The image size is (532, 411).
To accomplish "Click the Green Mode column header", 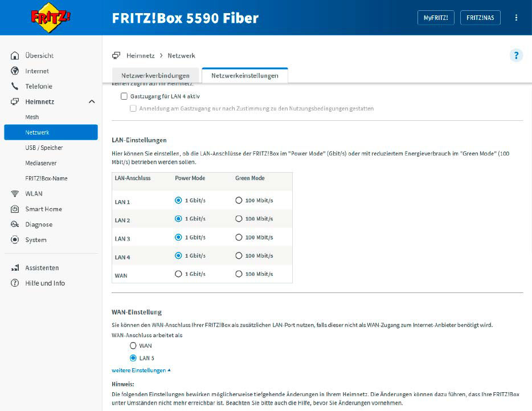I will 249,178.
